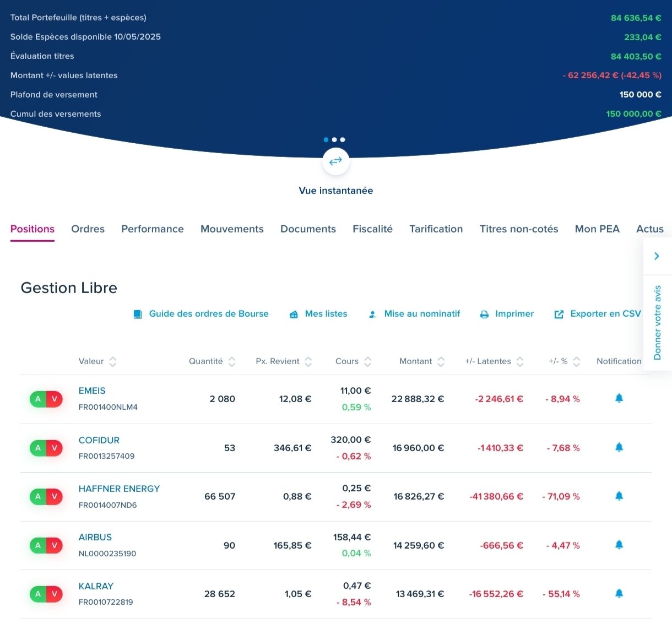Click the AIRBUS notification bell

point(619,545)
